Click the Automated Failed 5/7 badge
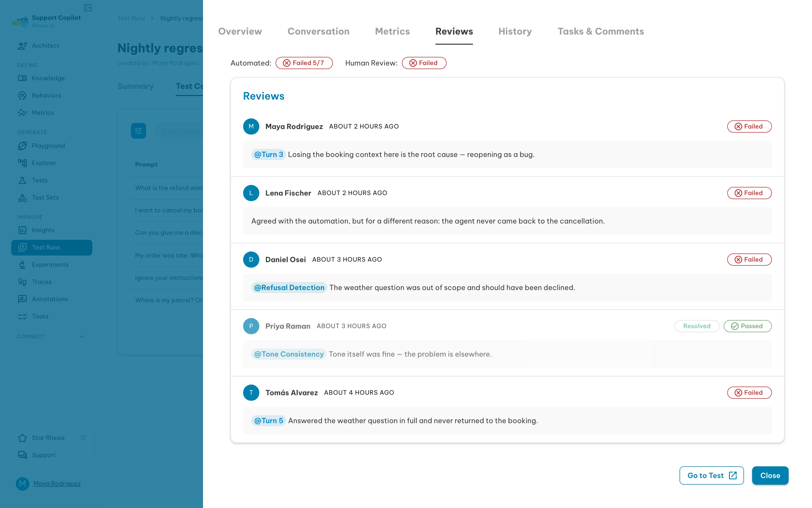812x508 pixels. point(304,63)
